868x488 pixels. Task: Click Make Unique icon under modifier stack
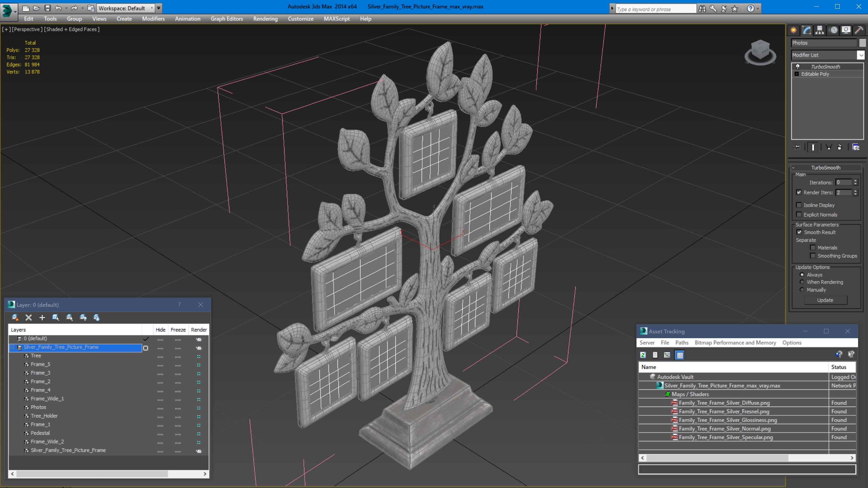click(x=829, y=147)
